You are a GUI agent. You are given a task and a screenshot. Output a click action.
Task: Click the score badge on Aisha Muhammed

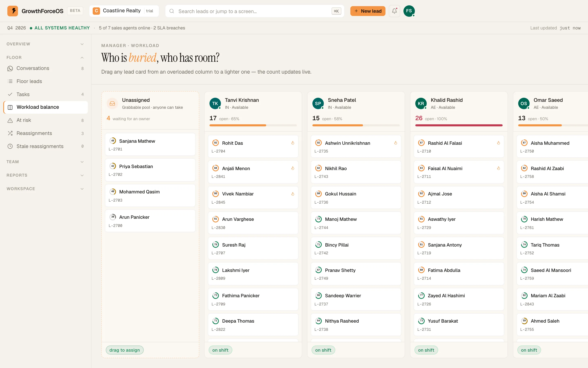tap(524, 143)
